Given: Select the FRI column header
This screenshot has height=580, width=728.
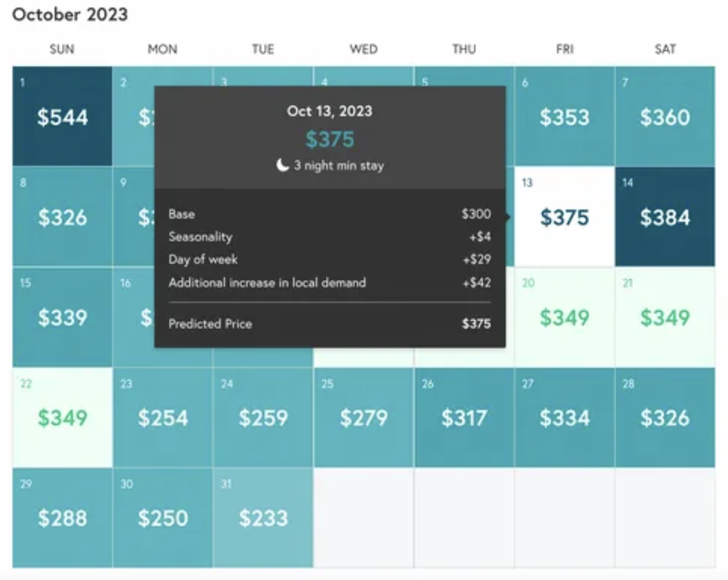Looking at the screenshot, I should (x=564, y=49).
